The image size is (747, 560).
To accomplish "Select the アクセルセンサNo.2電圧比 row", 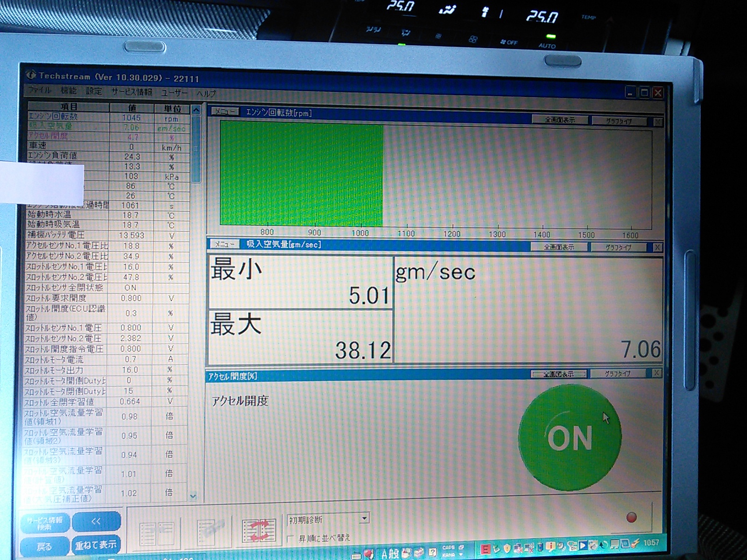I will (107, 256).
